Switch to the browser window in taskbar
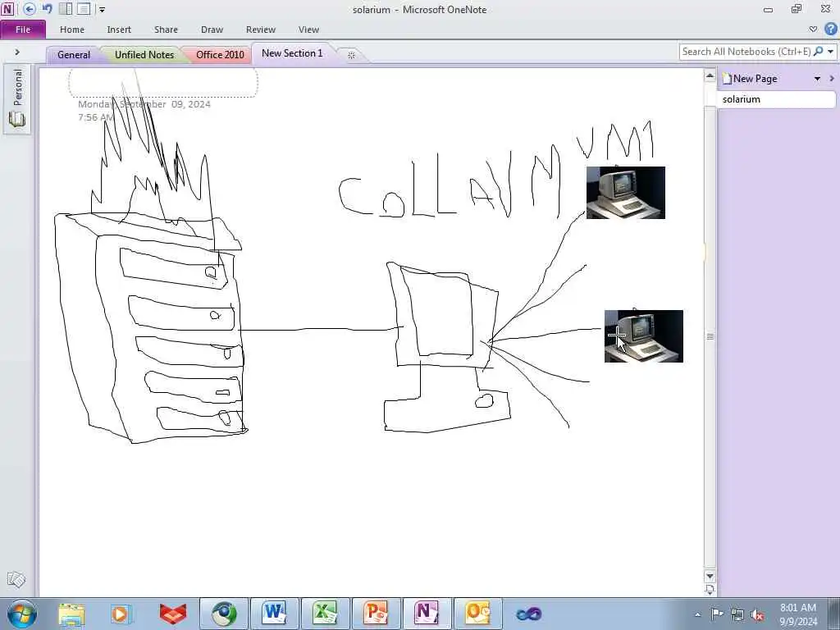The image size is (840, 630). 224,614
